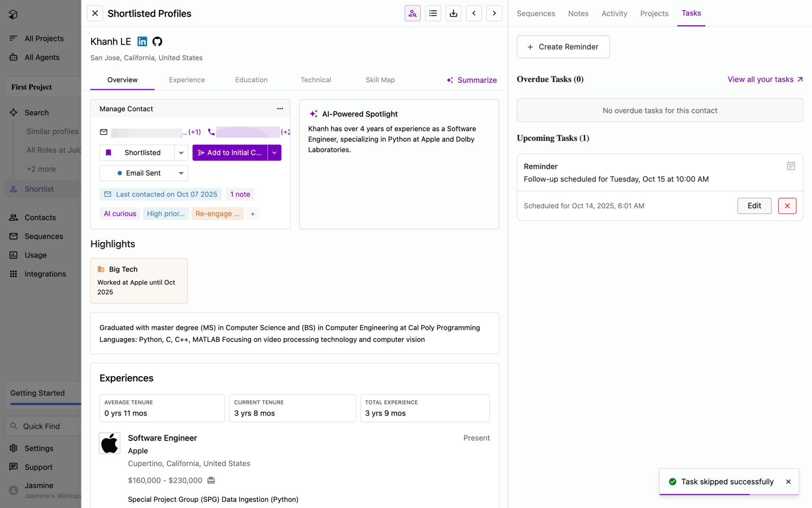Switch to Overview tab
812x508 pixels.
(x=122, y=80)
